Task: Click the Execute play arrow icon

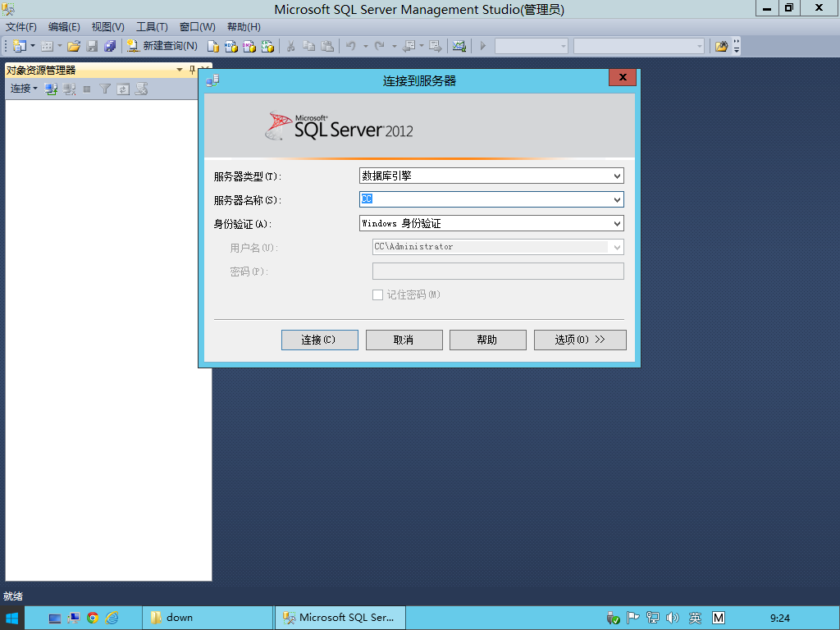Action: click(x=482, y=46)
